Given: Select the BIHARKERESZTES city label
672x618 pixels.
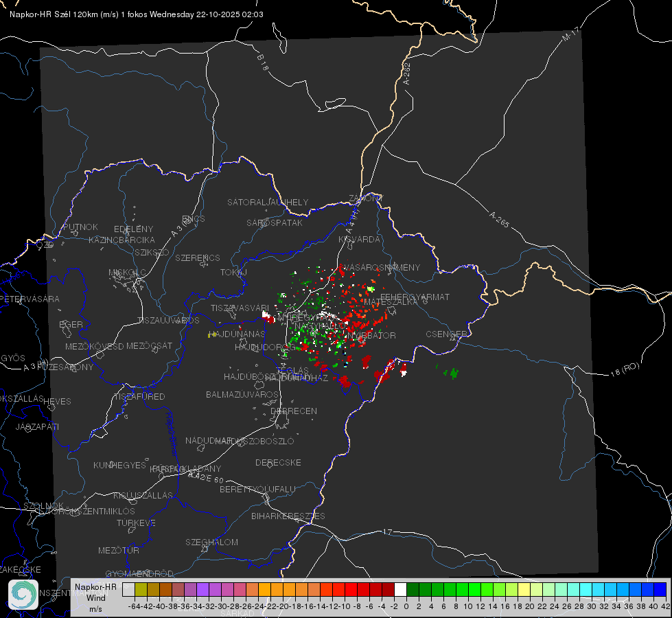Looking at the screenshot, I should [288, 516].
